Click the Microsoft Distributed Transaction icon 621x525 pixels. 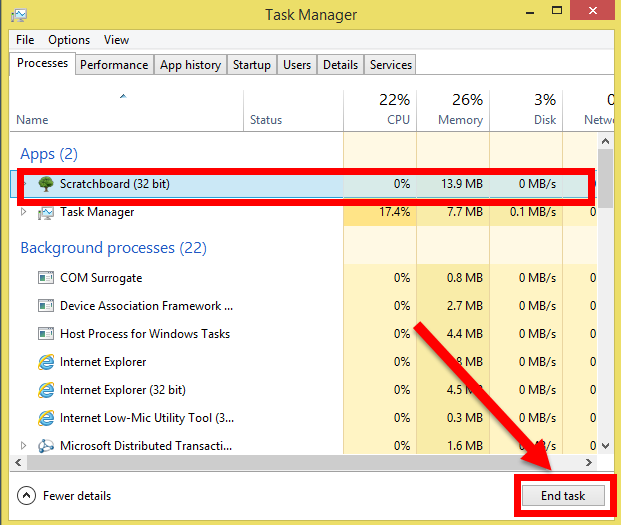click(46, 446)
